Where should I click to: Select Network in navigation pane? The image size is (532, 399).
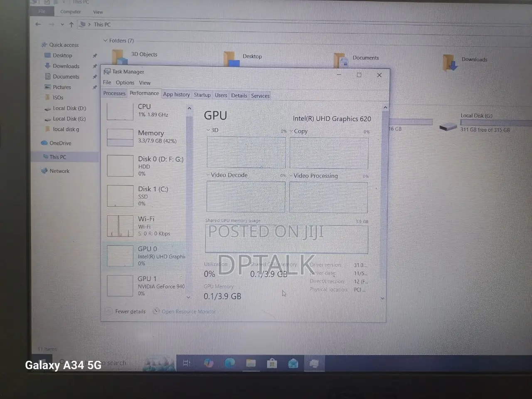point(55,171)
